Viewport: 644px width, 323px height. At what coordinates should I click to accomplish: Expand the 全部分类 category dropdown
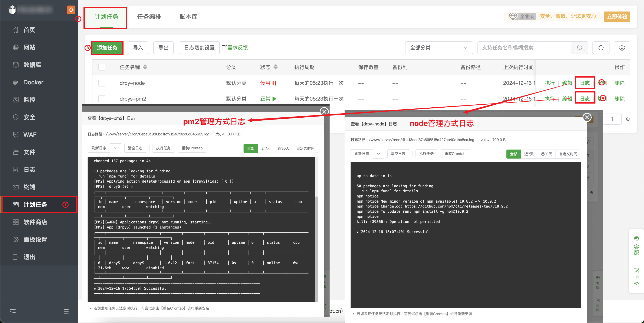439,48
